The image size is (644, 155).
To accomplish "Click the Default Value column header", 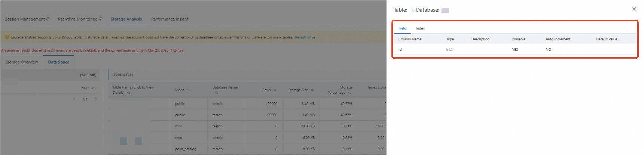I will click(607, 39).
